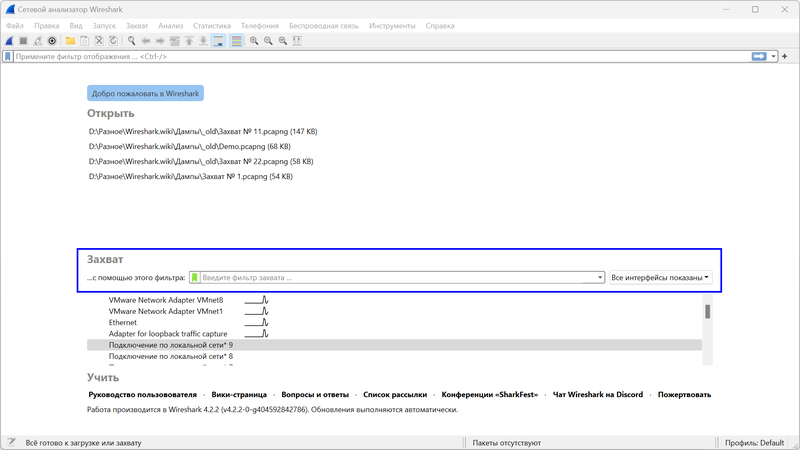The width and height of the screenshot is (800, 450).
Task: Open the Список рассылки link
Action: (395, 394)
